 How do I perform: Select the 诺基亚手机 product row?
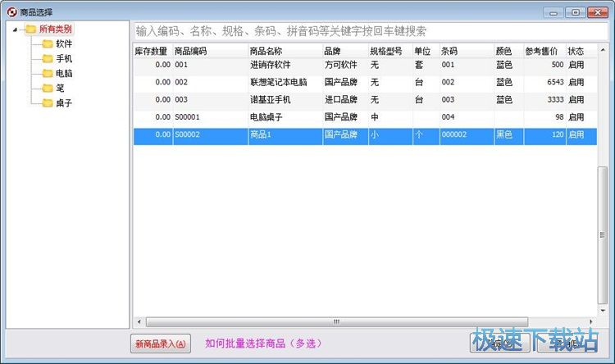pyautogui.click(x=365, y=100)
